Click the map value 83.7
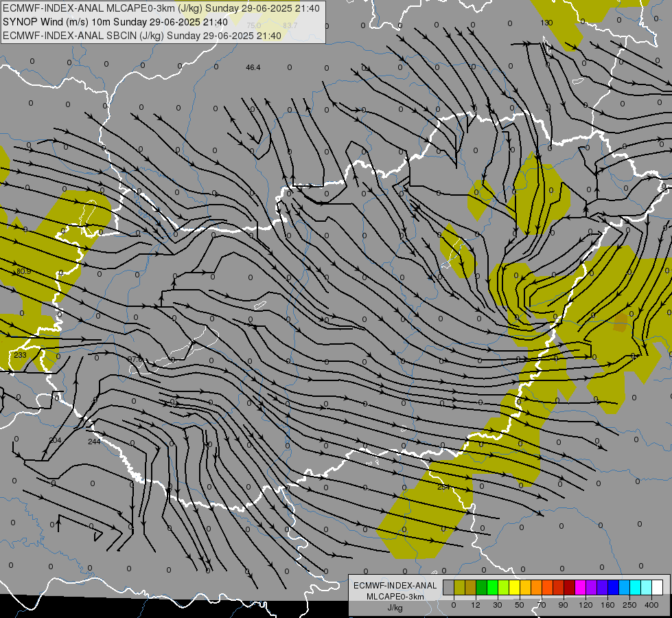672x618 pixels. click(x=290, y=25)
